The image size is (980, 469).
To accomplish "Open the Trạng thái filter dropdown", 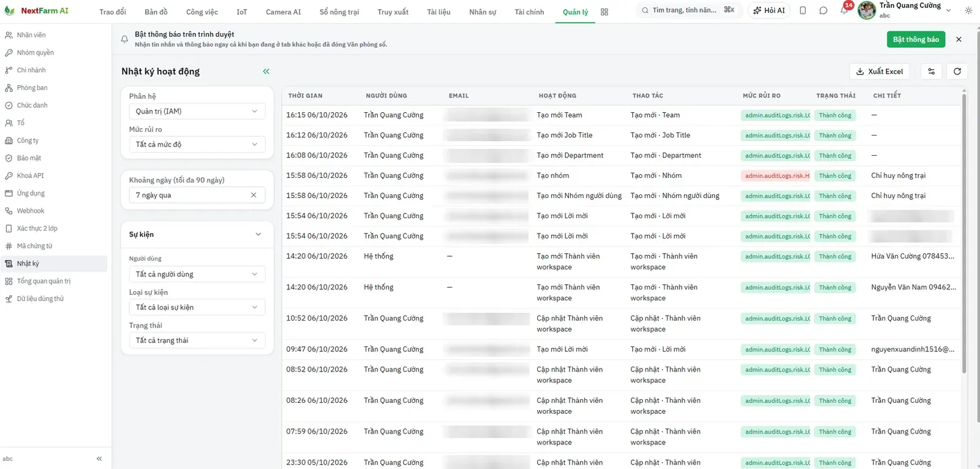I will coord(197,340).
